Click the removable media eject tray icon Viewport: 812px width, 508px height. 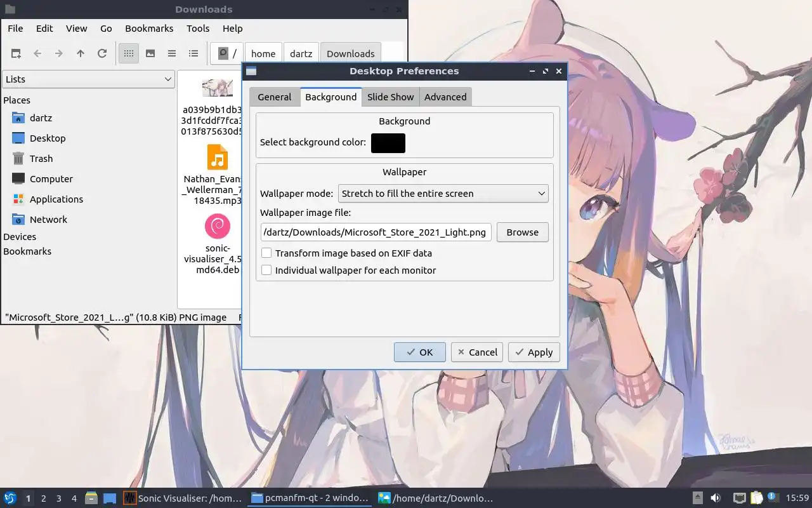tap(697, 498)
